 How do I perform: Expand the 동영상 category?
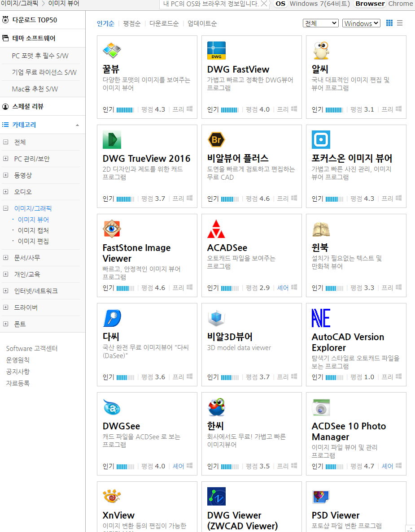pos(6,175)
